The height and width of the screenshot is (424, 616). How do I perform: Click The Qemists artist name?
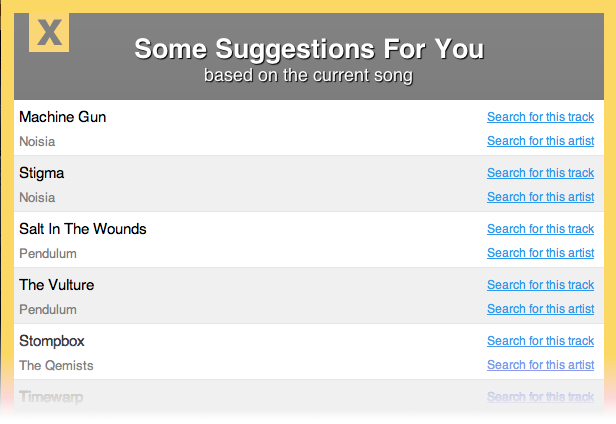tap(56, 365)
